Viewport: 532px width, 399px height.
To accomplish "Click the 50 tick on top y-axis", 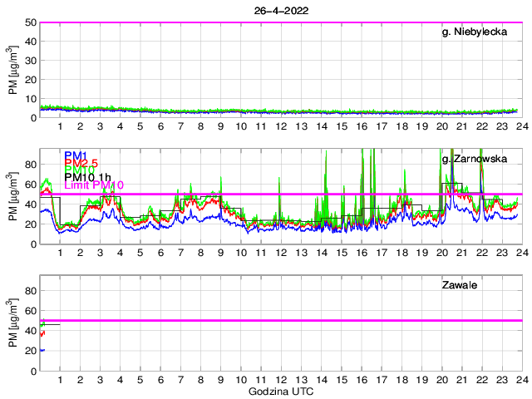I will tap(32, 22).
